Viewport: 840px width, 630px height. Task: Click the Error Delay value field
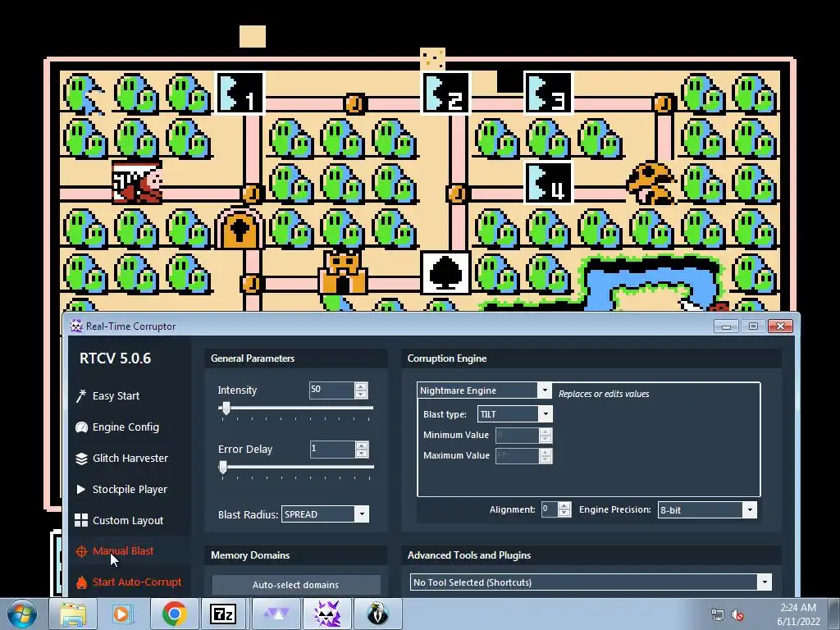coord(332,449)
